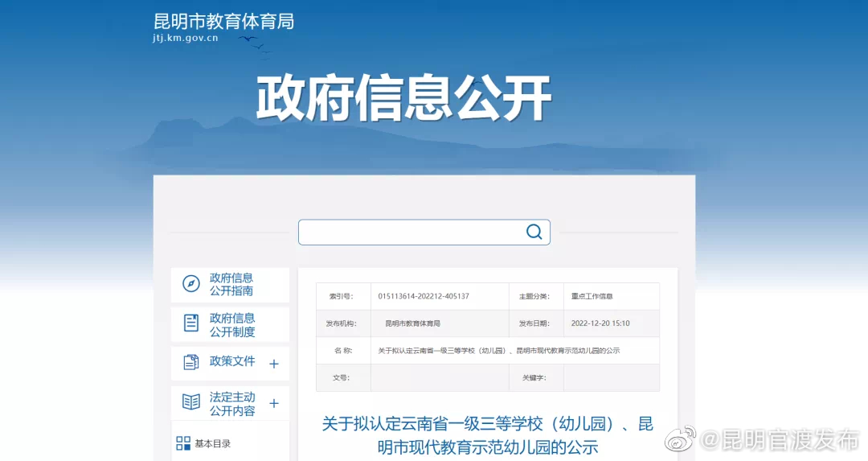868x461 pixels.
Task: Click the 发布日期 label cell
Action: tap(536, 323)
